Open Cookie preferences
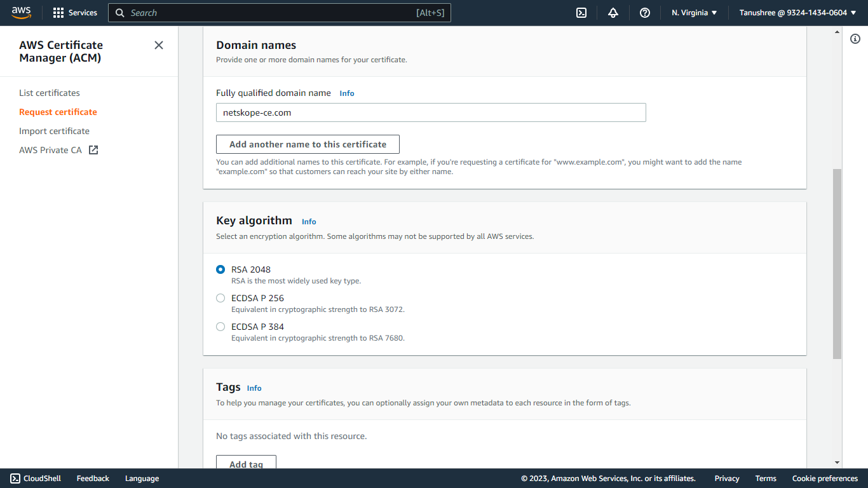 [825, 478]
